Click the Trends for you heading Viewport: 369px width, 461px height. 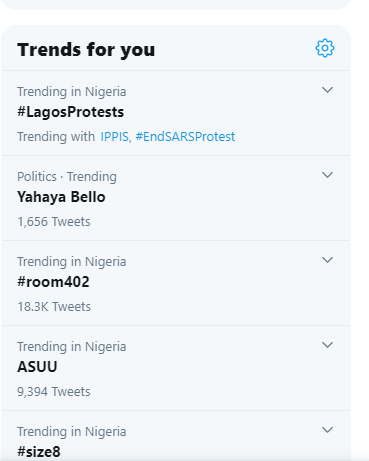click(86, 50)
